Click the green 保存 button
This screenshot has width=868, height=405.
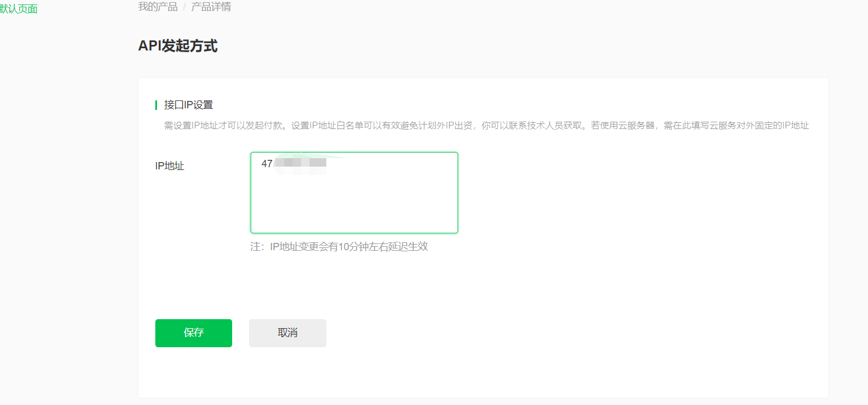point(193,333)
